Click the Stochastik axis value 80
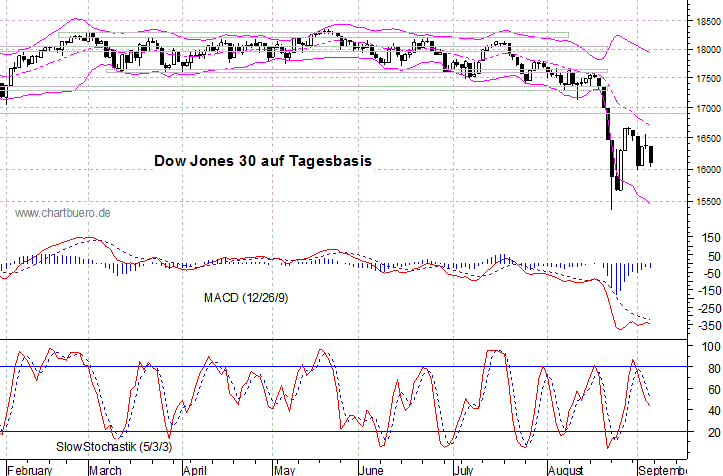 (x=714, y=369)
